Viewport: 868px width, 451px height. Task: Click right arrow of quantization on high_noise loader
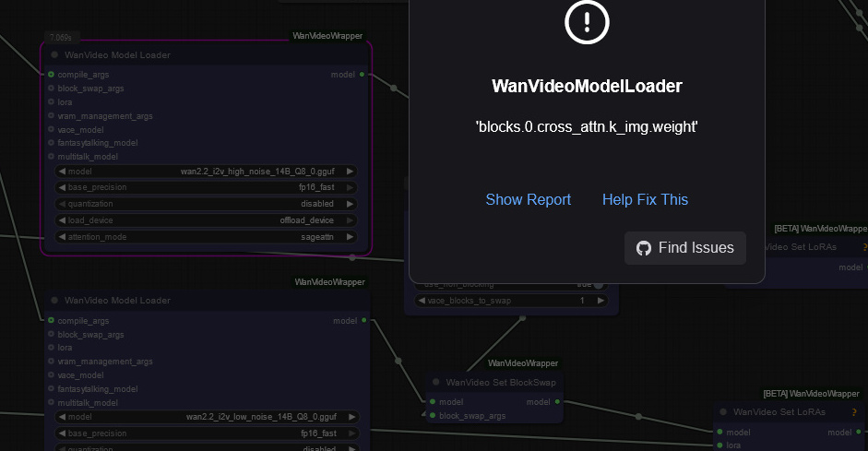(350, 204)
